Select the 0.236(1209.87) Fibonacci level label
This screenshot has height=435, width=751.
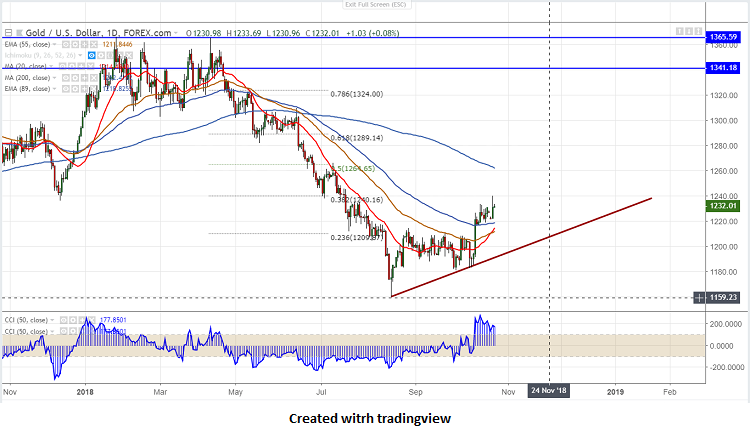point(357,238)
